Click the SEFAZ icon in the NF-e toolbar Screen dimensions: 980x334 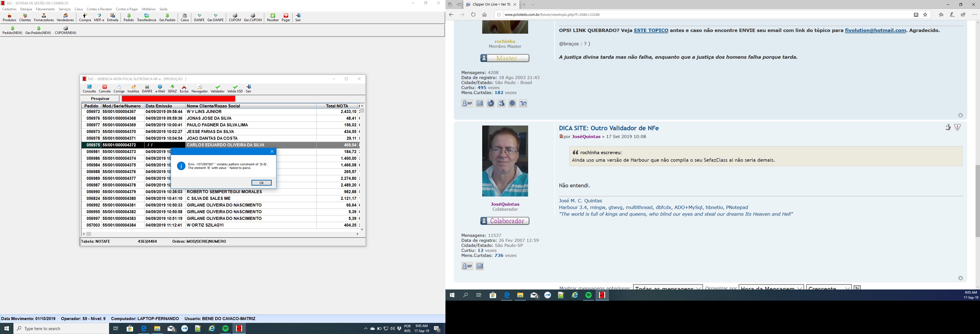point(172,89)
